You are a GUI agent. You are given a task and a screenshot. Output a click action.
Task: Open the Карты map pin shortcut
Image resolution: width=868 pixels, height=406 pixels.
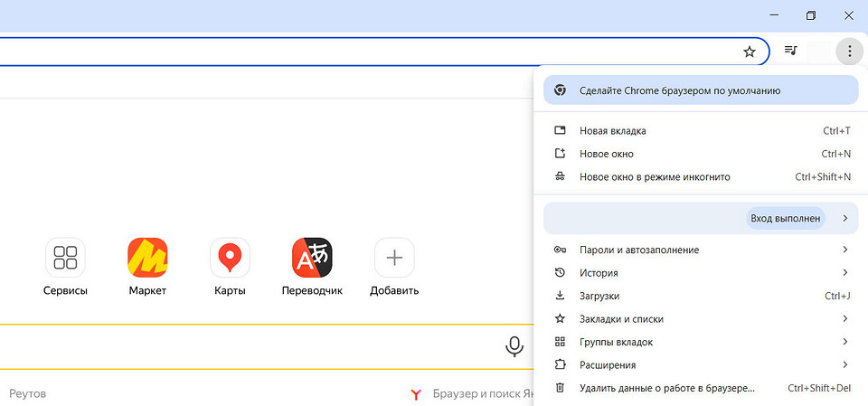point(230,258)
